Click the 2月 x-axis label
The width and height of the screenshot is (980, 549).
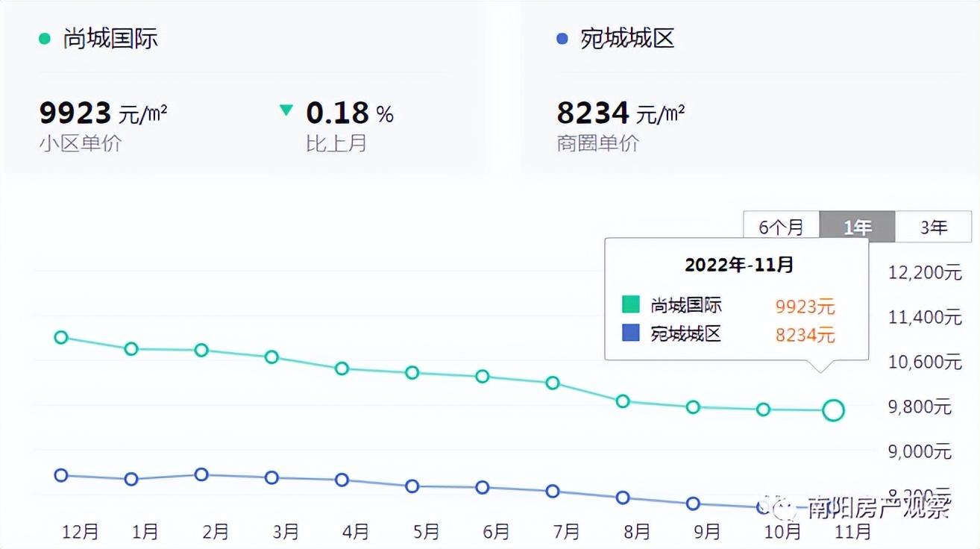tap(216, 531)
